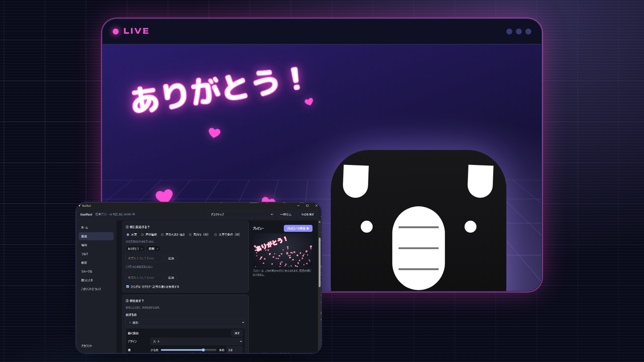Select the 気持ち (AI) radio option
This screenshot has height=362, width=644.
pyautogui.click(x=190, y=234)
